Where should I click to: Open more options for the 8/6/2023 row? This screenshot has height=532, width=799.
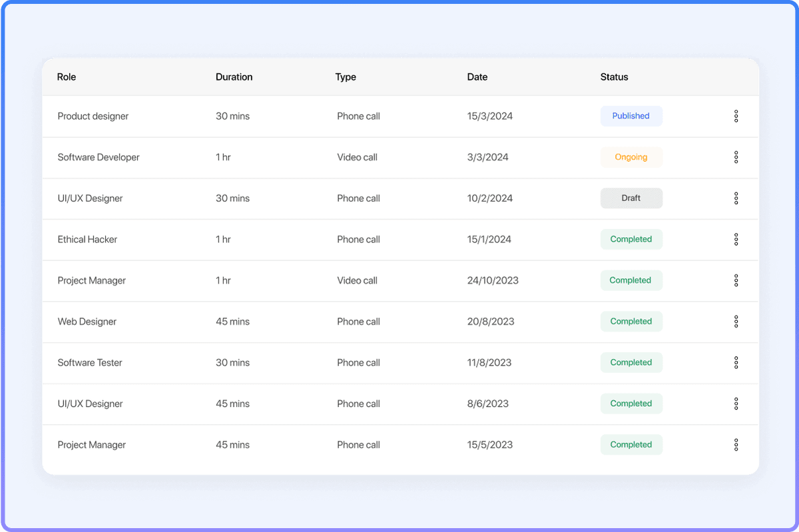coord(736,403)
